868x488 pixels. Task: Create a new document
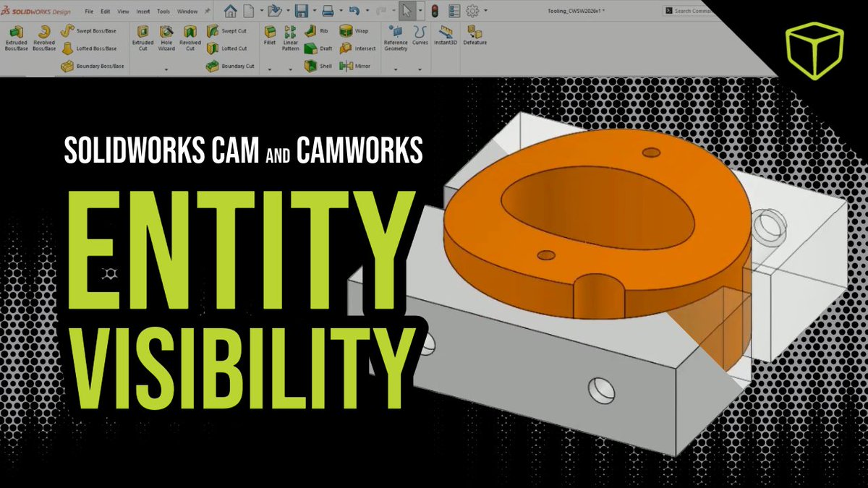coord(248,11)
